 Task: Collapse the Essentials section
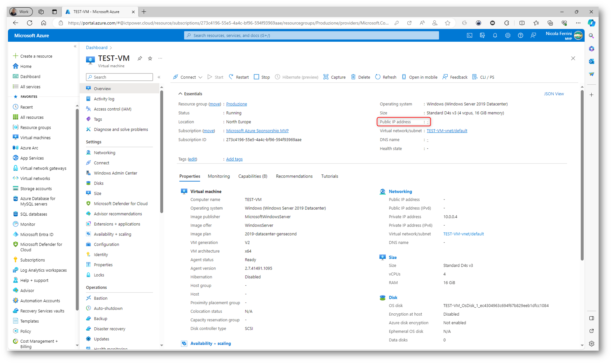[180, 94]
